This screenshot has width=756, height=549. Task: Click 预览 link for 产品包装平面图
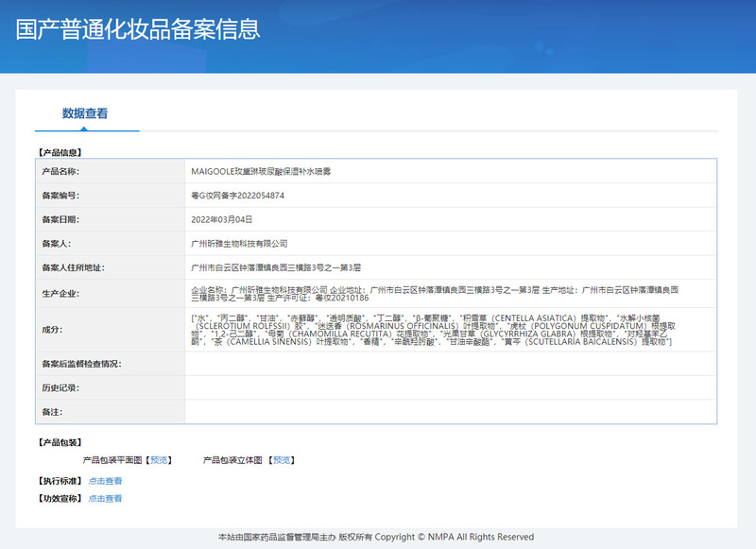pos(160,460)
